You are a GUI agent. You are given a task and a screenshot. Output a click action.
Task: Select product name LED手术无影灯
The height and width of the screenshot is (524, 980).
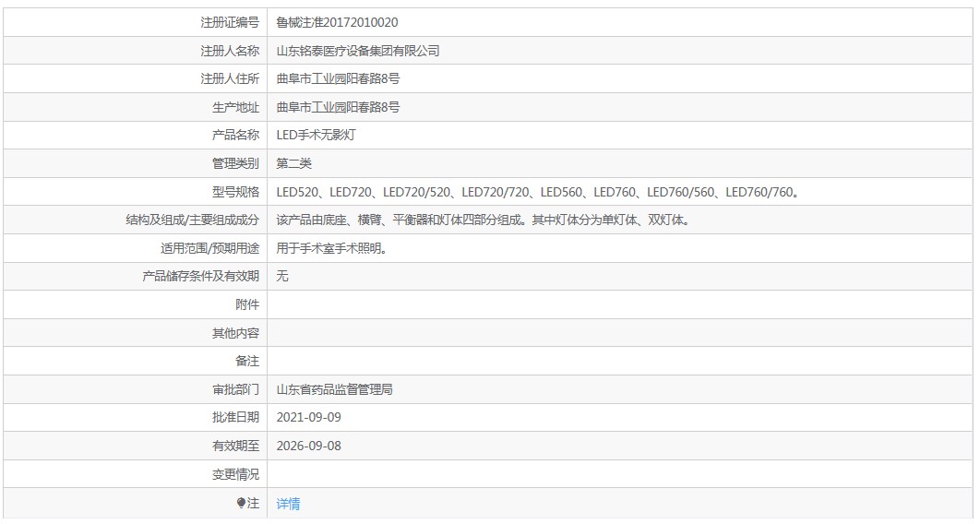point(317,135)
